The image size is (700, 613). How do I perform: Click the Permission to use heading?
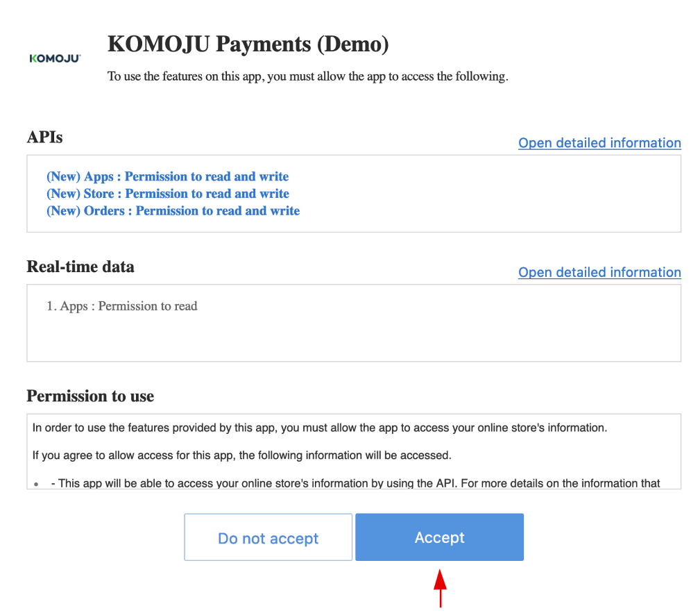[x=90, y=396]
